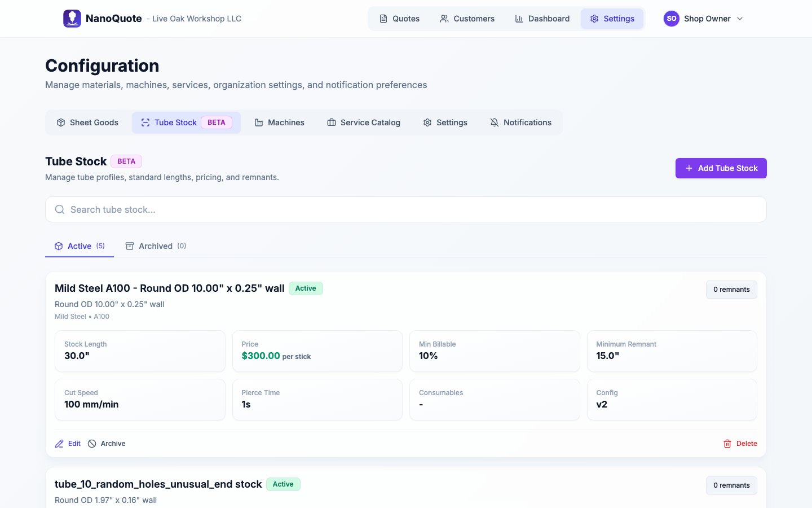The image size is (812, 508).
Task: Click the pencil icon beside Edit
Action: [59, 444]
